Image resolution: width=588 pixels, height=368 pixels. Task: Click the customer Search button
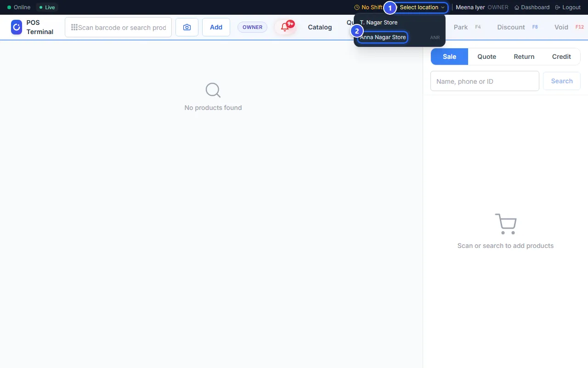(x=562, y=81)
